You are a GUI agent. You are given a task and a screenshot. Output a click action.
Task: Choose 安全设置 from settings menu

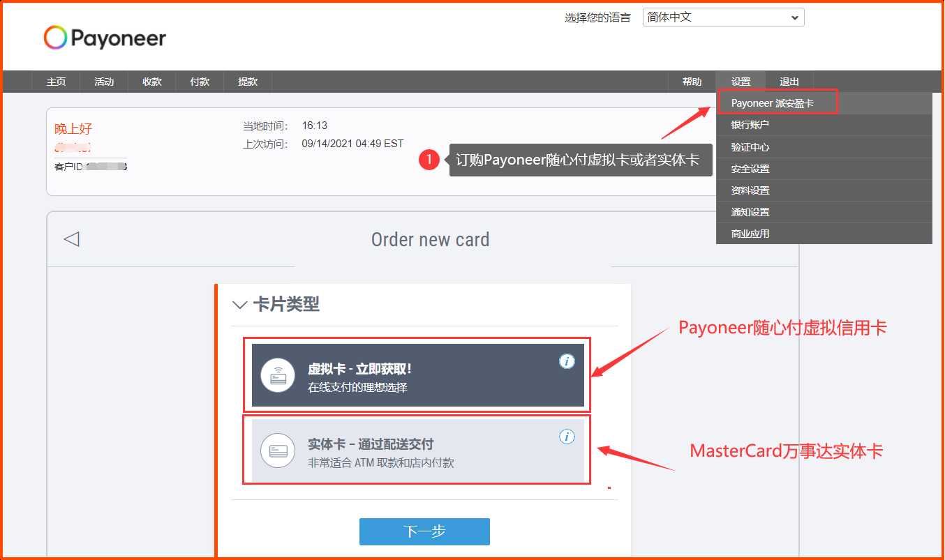pos(824,169)
